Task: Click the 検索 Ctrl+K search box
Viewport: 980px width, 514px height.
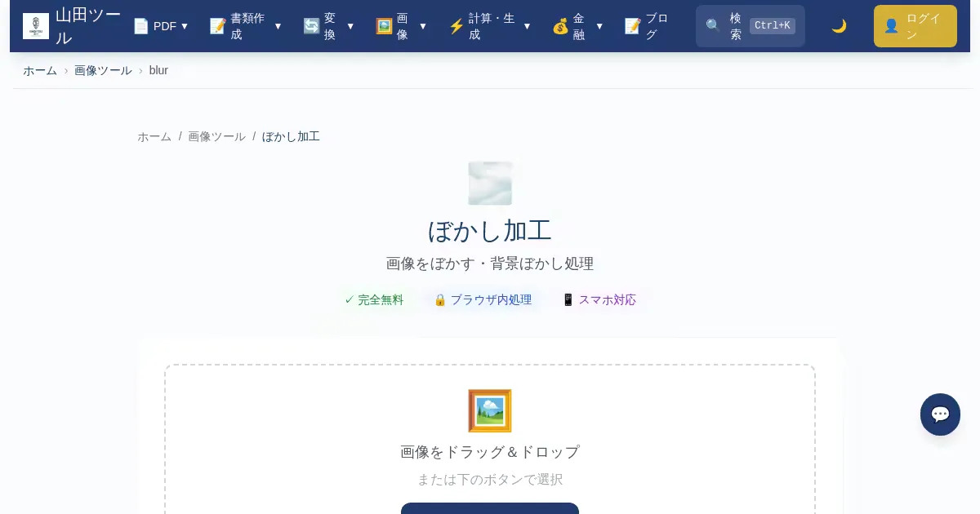Action: [750, 26]
